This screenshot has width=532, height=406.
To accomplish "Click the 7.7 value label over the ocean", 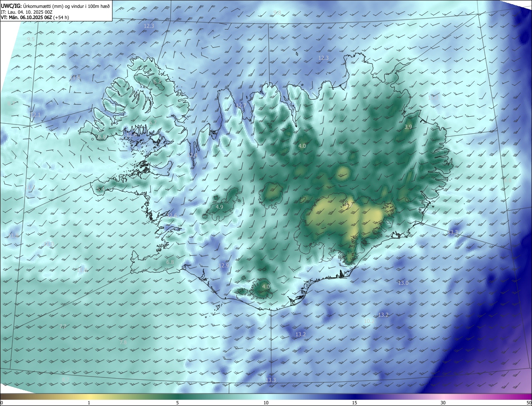I will [63, 326].
